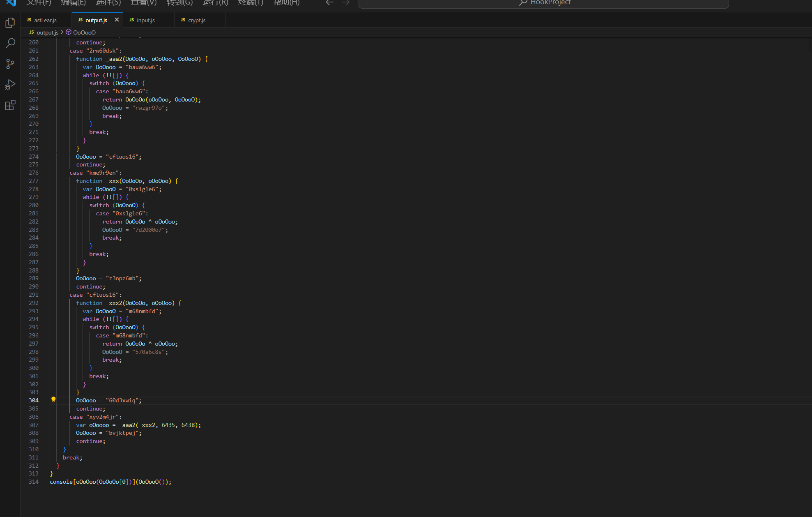
Task: Switch to the astLear.js tab
Action: tap(45, 20)
